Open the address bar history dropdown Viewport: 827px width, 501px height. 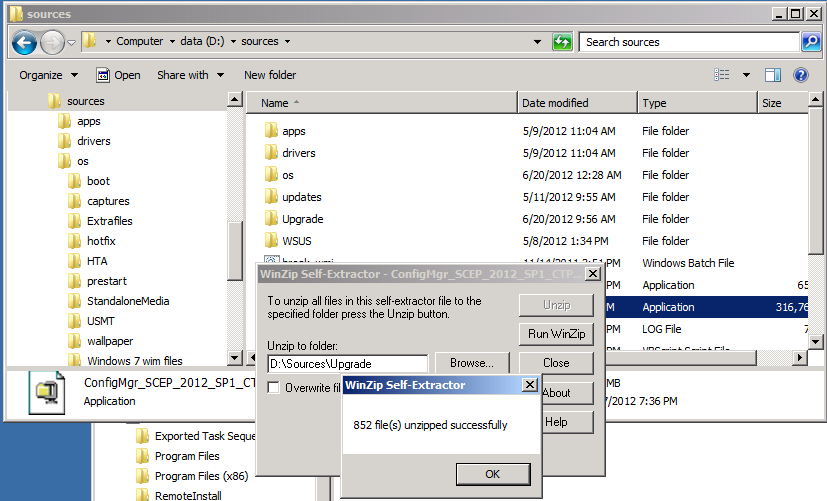[537, 42]
